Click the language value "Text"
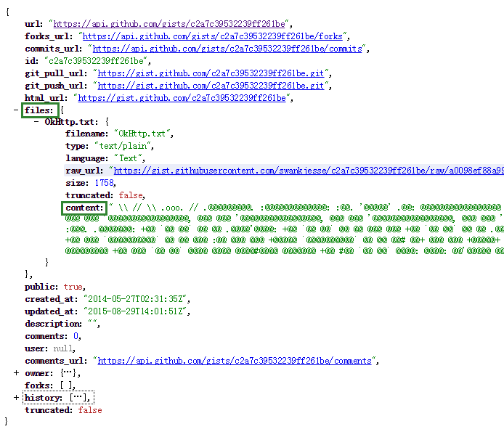Image resolution: width=504 pixels, height=437 pixels. (128, 158)
